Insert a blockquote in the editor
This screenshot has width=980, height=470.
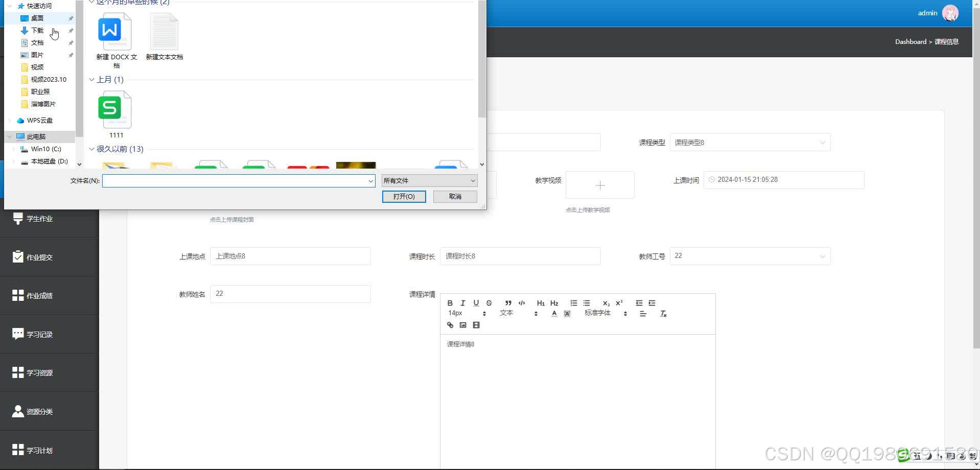click(508, 303)
